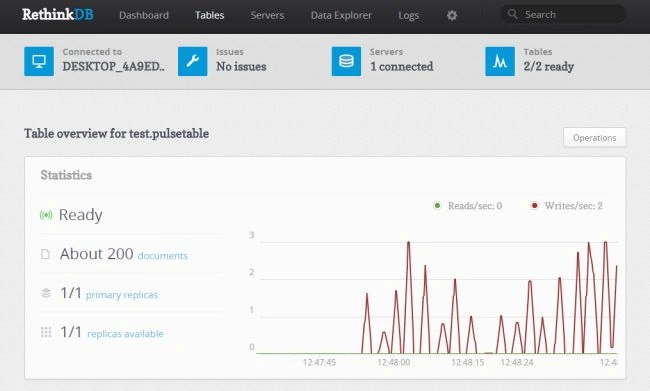Click the Statistics section title
This screenshot has width=650, height=391.
[x=66, y=175]
